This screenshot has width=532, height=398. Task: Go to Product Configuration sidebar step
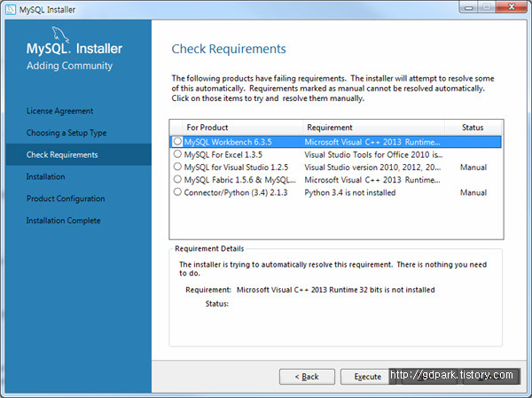coord(66,199)
